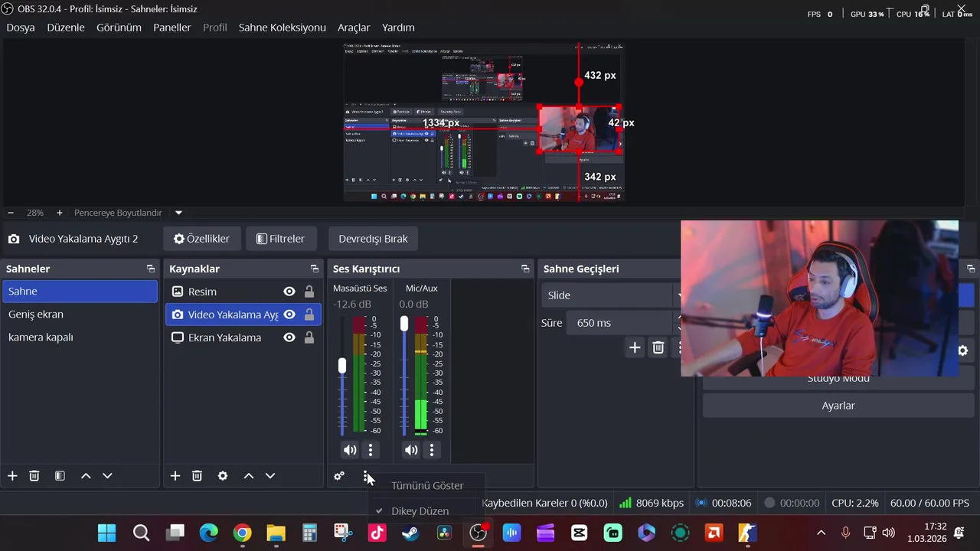Choose Tümünü Göster in popup menu

pos(427,486)
